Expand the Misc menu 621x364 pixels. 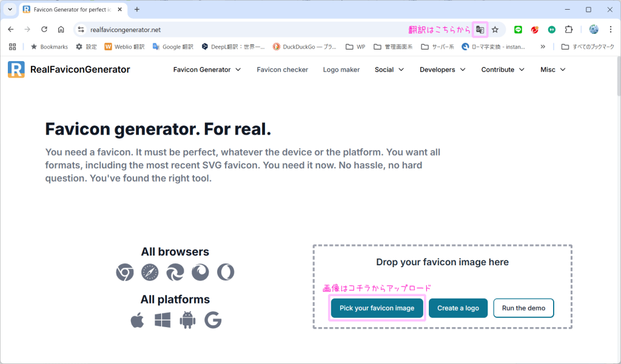click(x=553, y=70)
